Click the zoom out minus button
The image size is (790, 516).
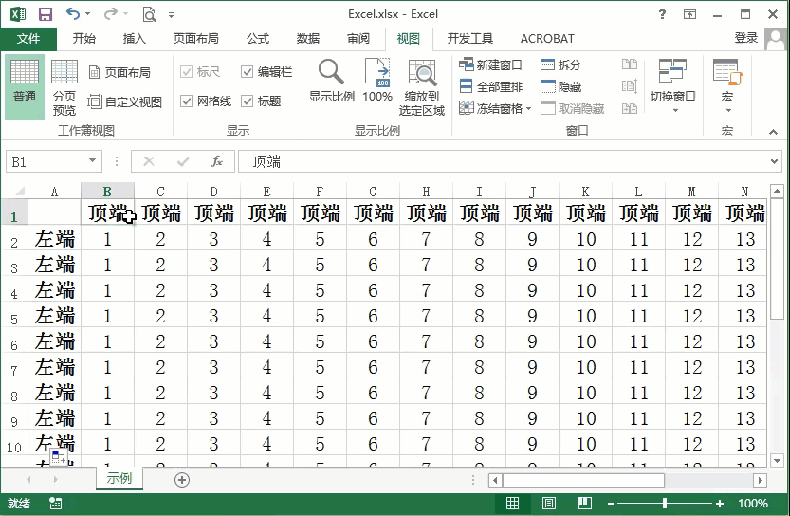pos(611,503)
